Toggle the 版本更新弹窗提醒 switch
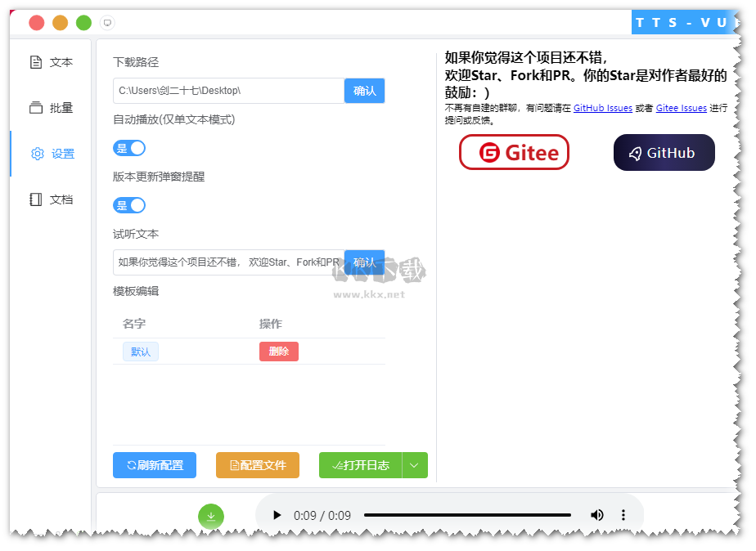Screen dimensions: 756x551 click(x=129, y=205)
